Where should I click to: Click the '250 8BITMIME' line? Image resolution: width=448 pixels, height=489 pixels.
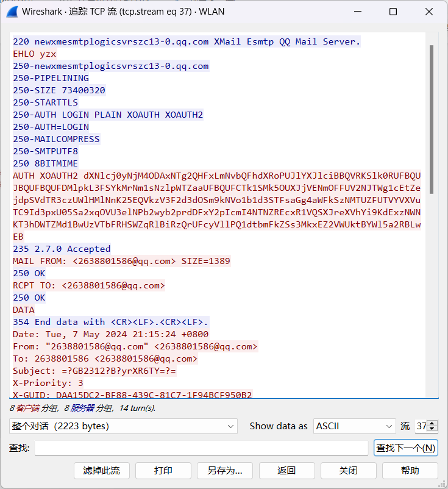[46, 163]
